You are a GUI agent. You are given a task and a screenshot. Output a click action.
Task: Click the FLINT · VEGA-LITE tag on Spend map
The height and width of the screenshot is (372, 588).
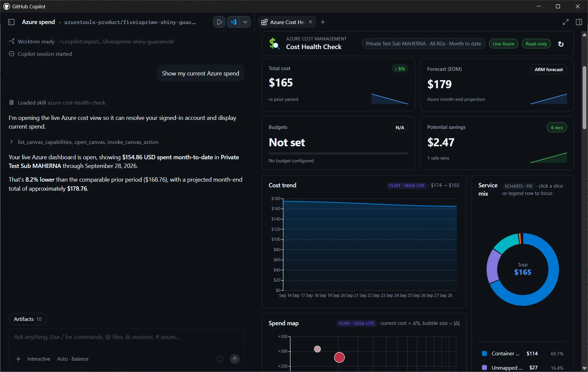click(357, 323)
